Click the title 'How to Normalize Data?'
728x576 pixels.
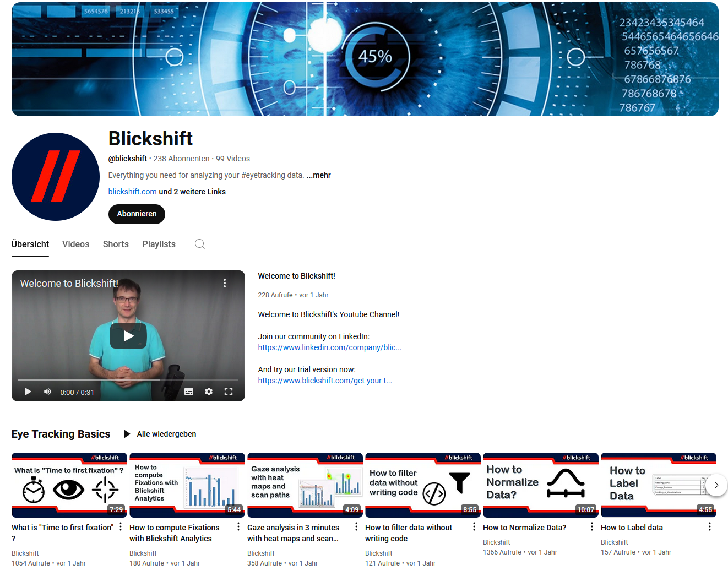[x=524, y=528]
